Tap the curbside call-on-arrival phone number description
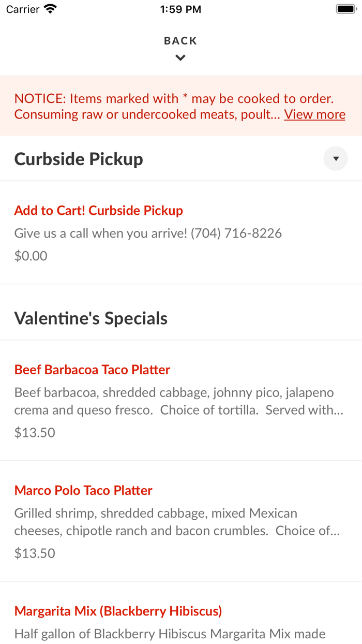 click(x=148, y=233)
